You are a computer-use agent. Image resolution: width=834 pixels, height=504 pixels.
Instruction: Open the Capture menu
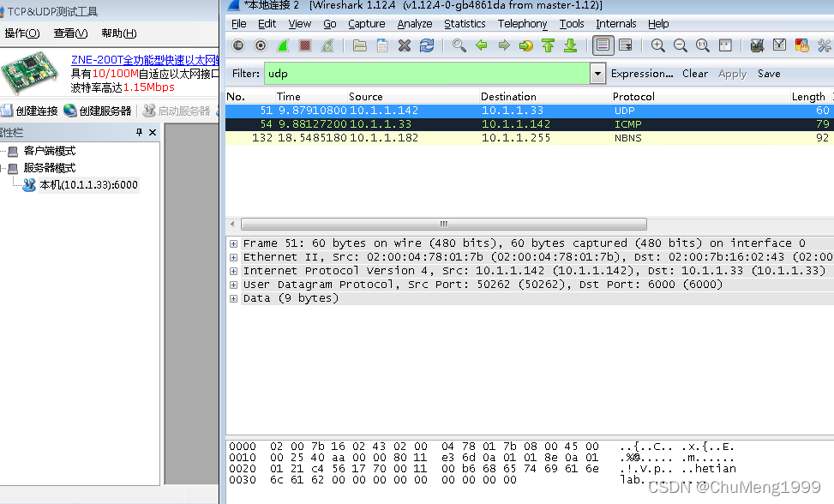click(x=367, y=24)
